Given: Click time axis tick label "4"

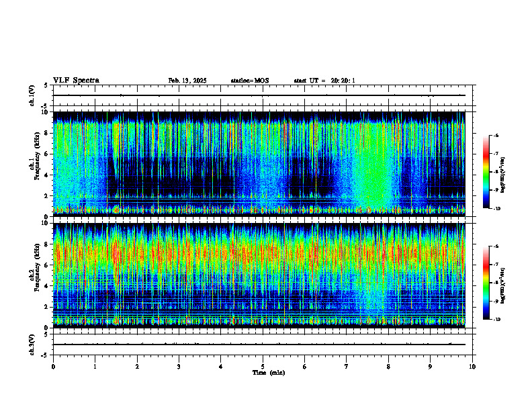Looking at the screenshot, I should tap(221, 367).
